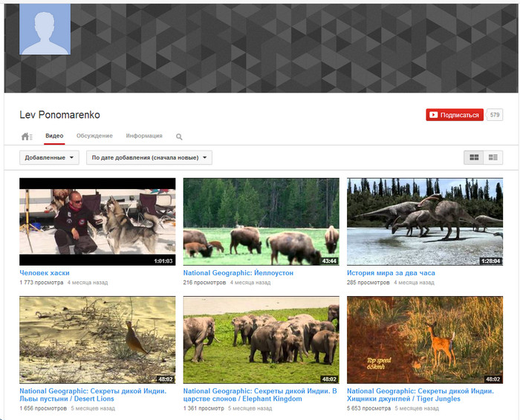The image size is (520, 420).
Task: Click the В царстве слонов title link
Action: tap(260, 395)
